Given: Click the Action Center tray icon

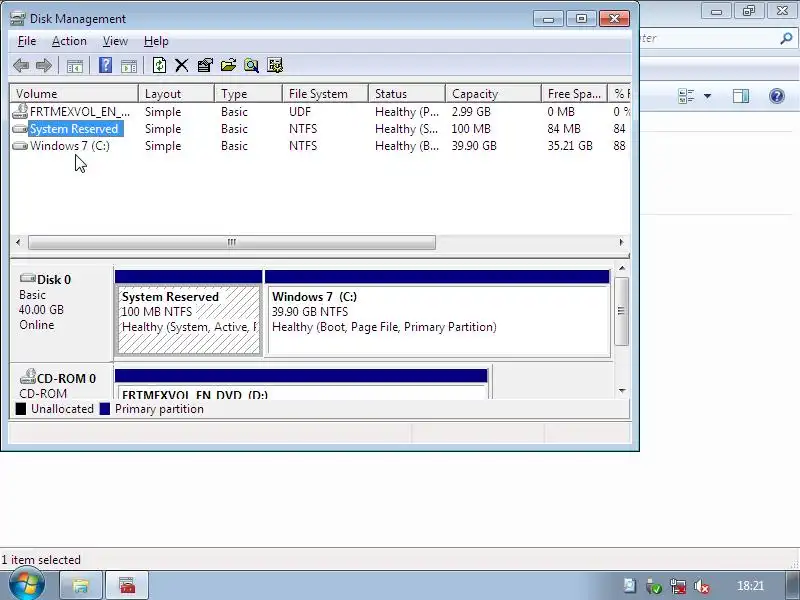Looking at the screenshot, I should pyautogui.click(x=630, y=586).
